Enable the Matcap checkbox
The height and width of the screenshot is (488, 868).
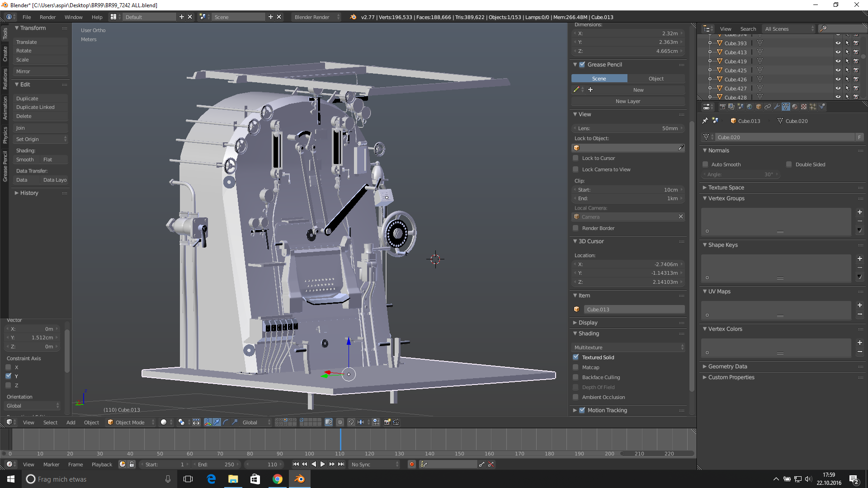click(576, 367)
